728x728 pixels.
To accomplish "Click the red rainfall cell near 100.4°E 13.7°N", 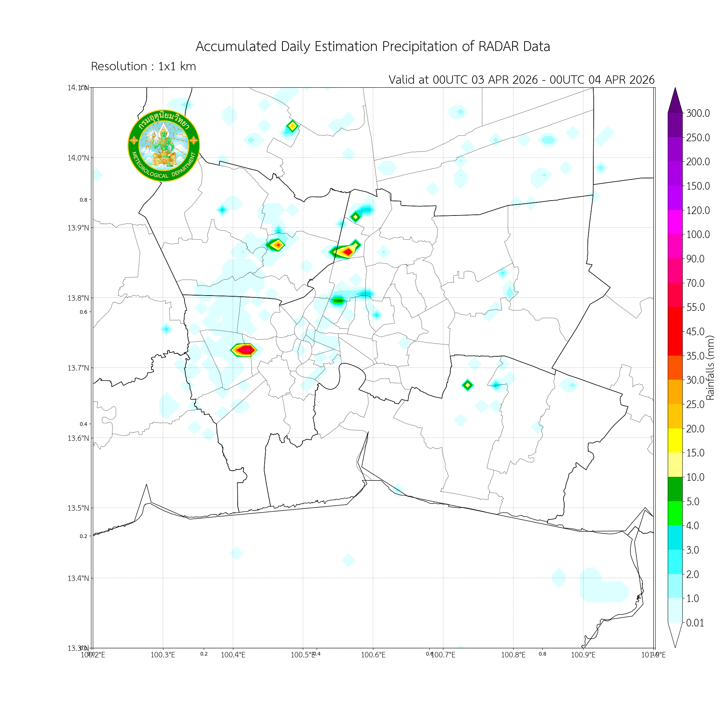I will pos(245,350).
